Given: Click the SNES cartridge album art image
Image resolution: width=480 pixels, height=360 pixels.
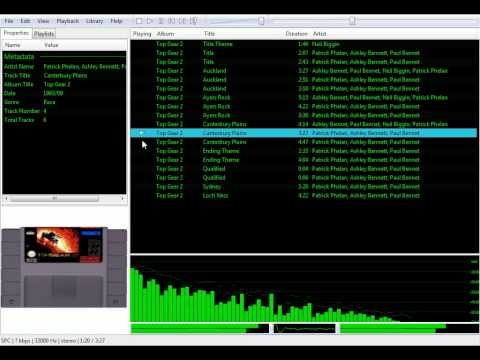Looking at the screenshot, I should (x=64, y=267).
